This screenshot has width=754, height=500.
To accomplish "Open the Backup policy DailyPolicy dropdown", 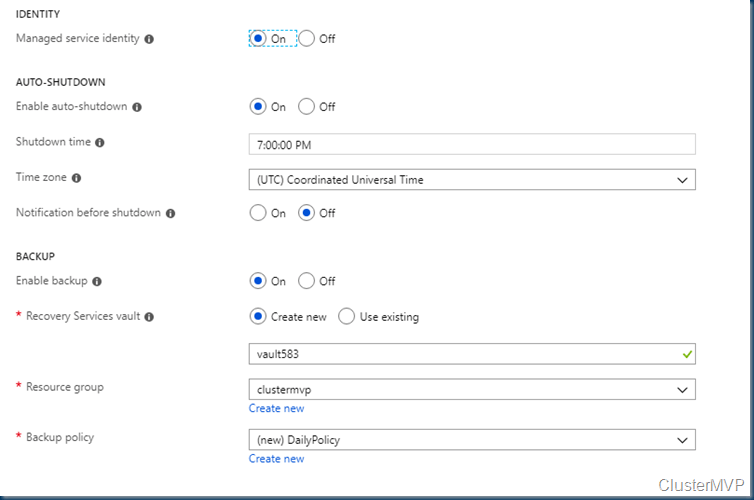I will (471, 440).
